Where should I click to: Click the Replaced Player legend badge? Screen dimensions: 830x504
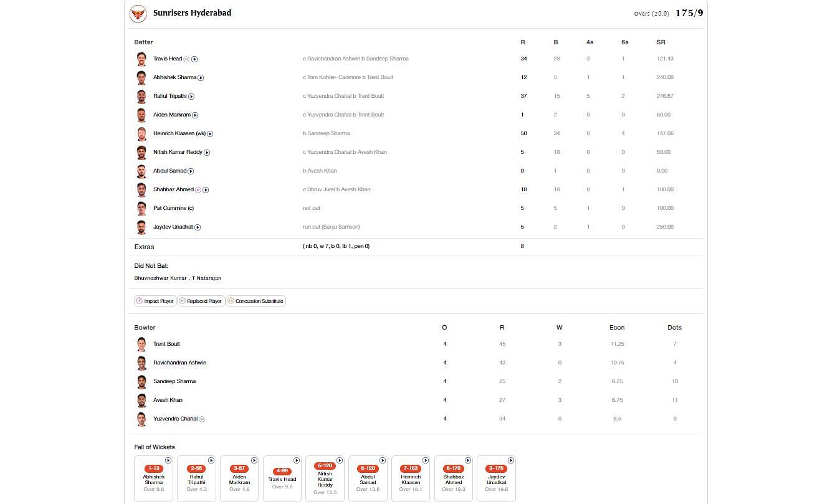tap(201, 301)
